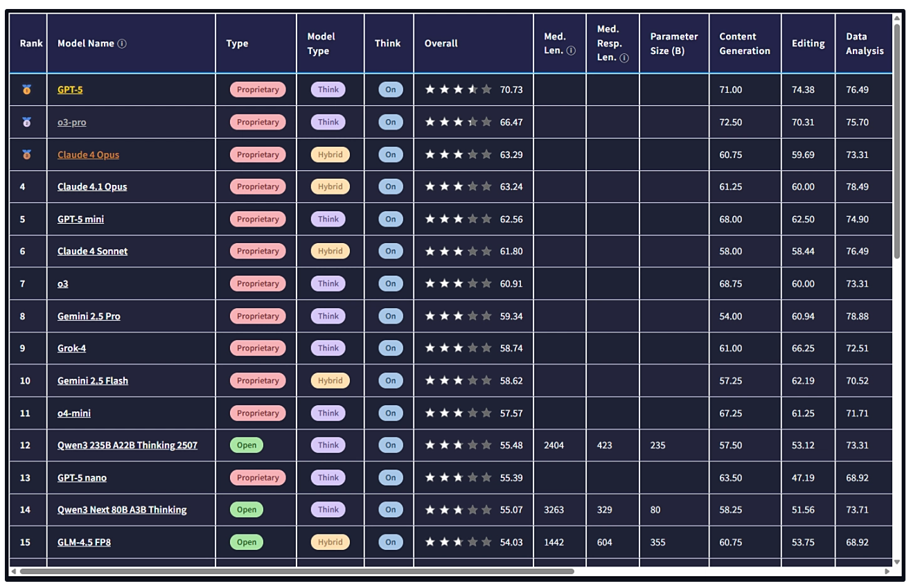
Task: Click the gold medal icon for GPT-5
Action: [27, 90]
